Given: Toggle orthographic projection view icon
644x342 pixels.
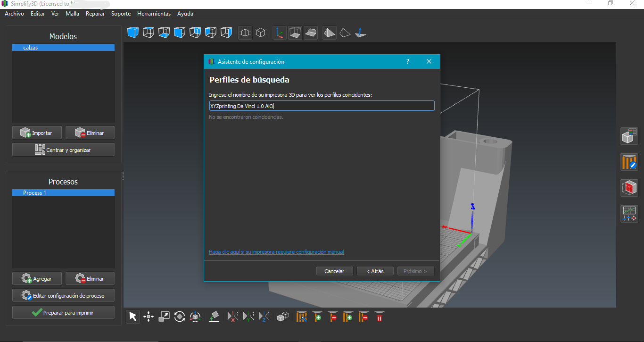Looking at the screenshot, I should 261,33.
